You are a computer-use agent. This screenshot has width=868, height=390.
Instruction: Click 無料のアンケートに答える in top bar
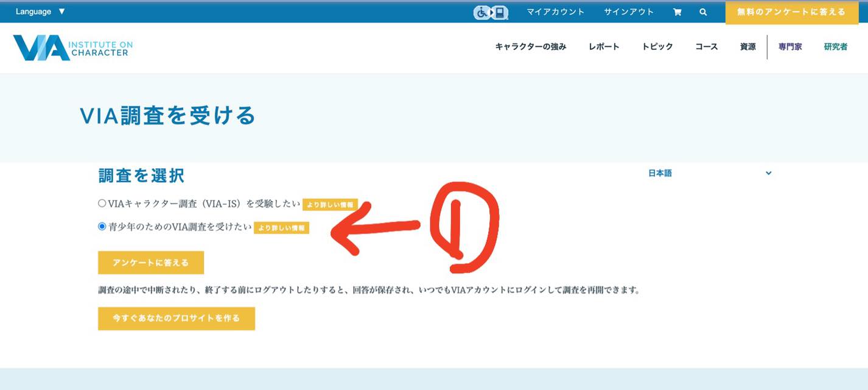pyautogui.click(x=791, y=12)
